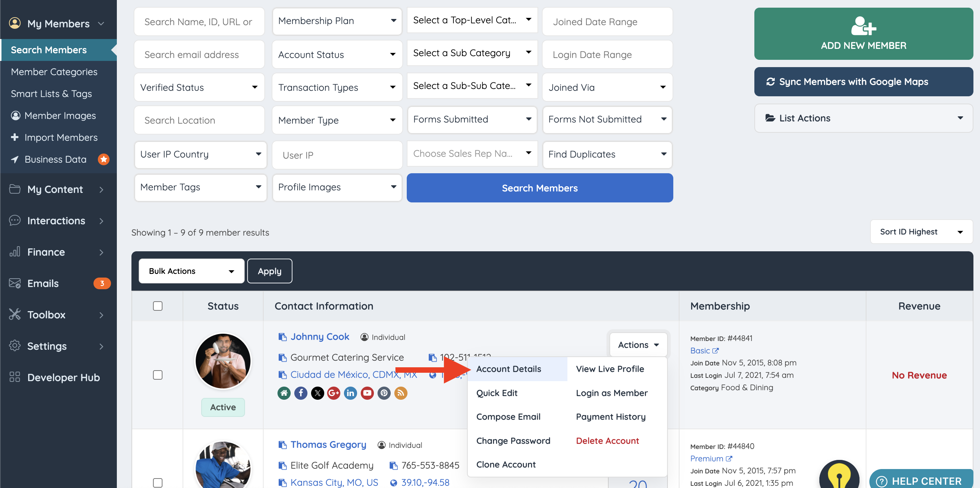Toggle the select-all checkbox in table header
Image resolution: width=980 pixels, height=488 pixels.
157,306
